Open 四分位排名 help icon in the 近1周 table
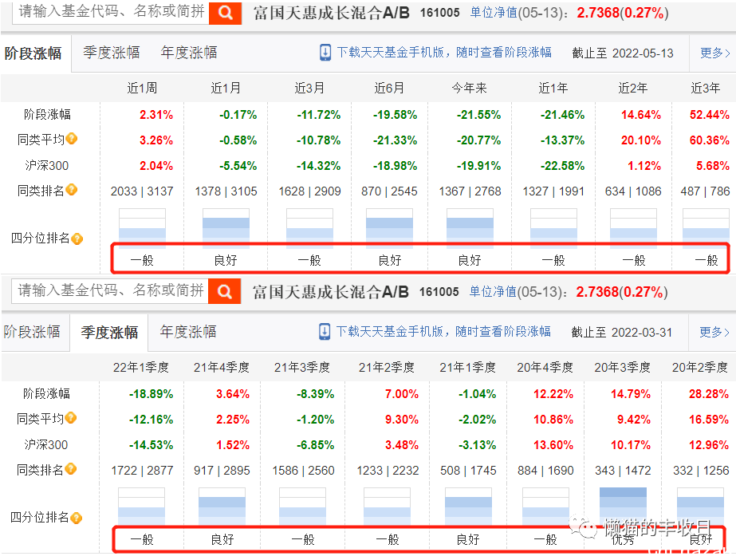The width and height of the screenshot is (736, 560). coord(77,239)
